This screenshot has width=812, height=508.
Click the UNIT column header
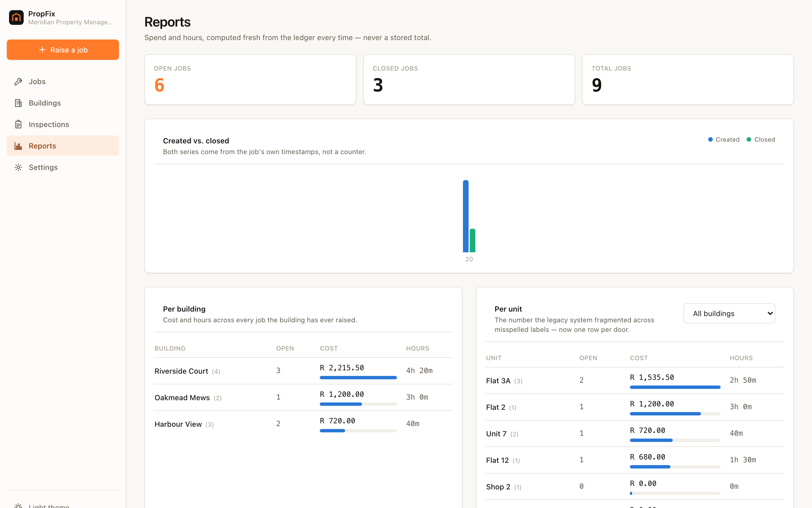point(494,358)
